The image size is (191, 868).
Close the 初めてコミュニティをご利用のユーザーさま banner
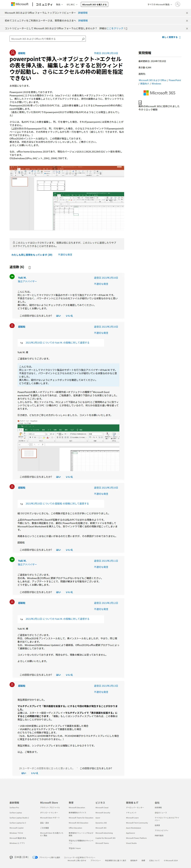click(187, 21)
